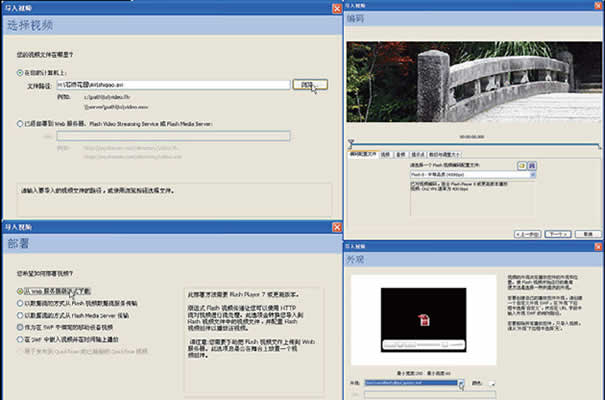Viewport: 605px width, 400px height.
Task: Close the Select Video (选择视频) dialog
Action: 337,8
